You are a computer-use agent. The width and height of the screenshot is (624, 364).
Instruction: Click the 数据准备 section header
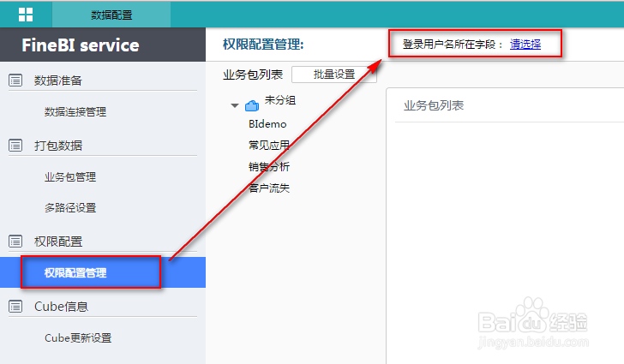coord(58,81)
